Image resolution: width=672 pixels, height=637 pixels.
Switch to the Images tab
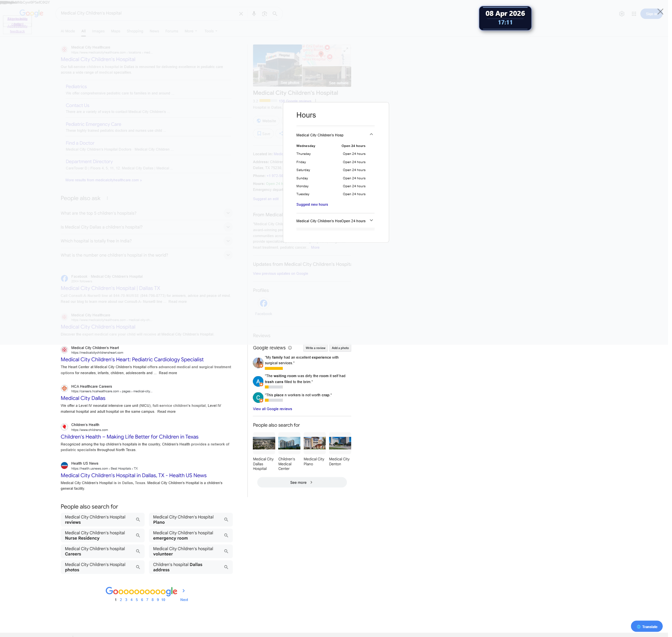click(99, 31)
